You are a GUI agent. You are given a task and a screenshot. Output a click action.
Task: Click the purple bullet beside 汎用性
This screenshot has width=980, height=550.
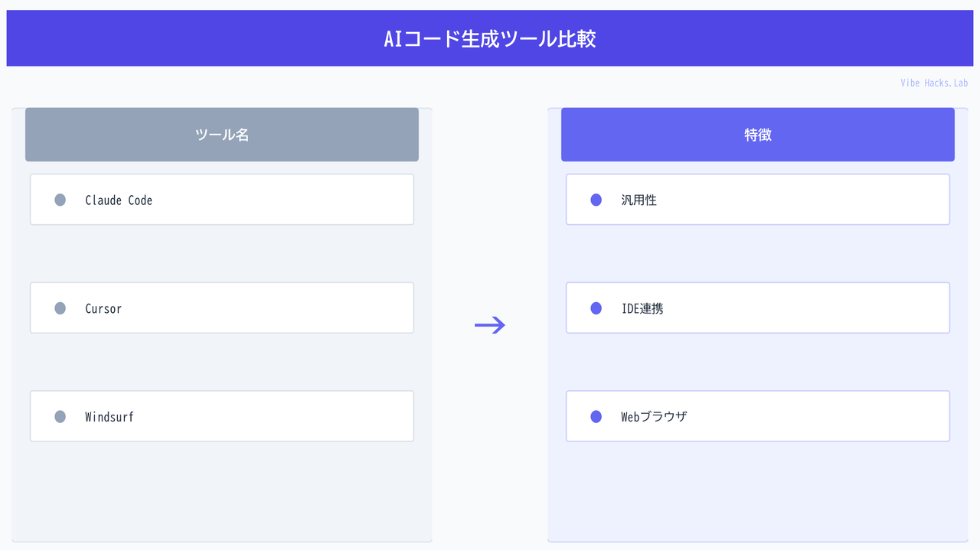tap(596, 200)
